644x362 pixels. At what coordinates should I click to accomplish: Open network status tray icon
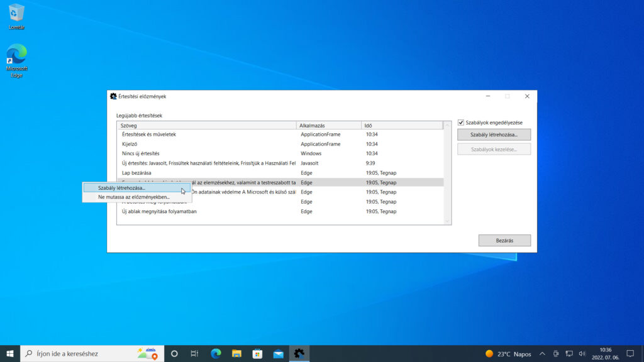pyautogui.click(x=569, y=354)
